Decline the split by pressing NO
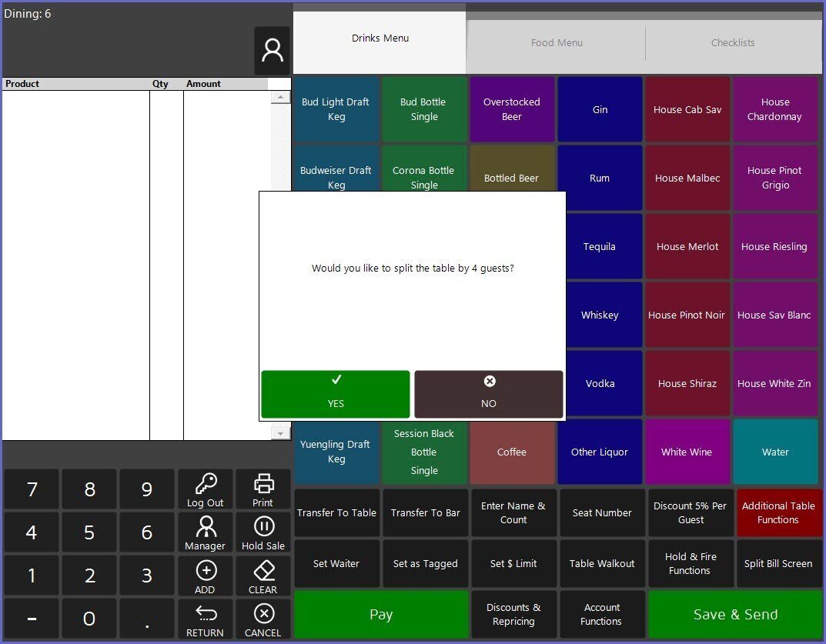Image resolution: width=826 pixels, height=644 pixels. (x=489, y=394)
